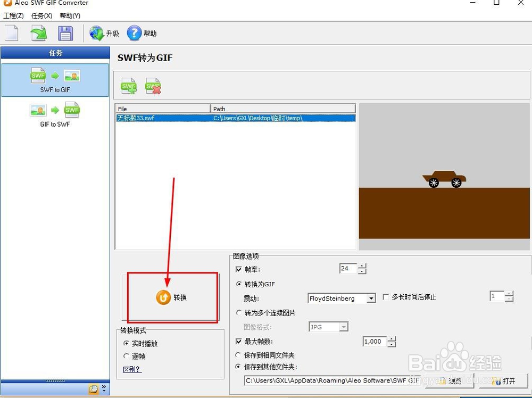The height and width of the screenshot is (398, 532).
Task: Click the output folder path field
Action: [332, 380]
